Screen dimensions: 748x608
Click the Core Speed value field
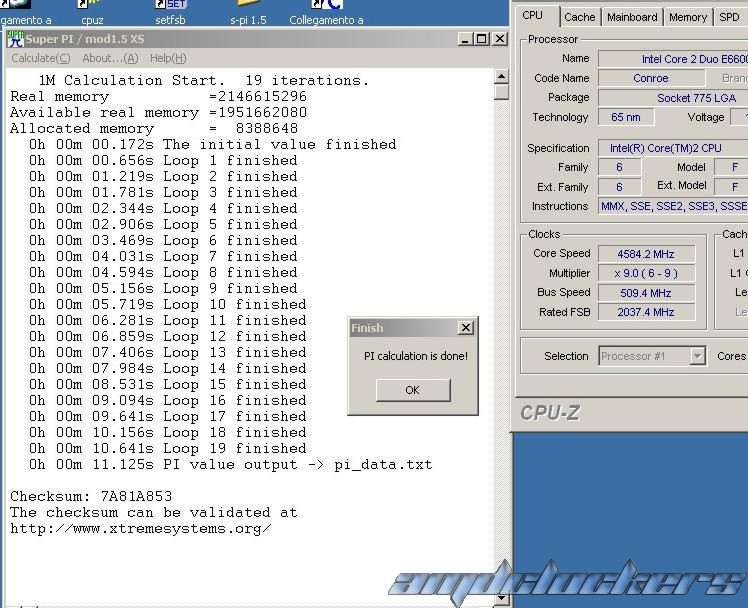[646, 254]
